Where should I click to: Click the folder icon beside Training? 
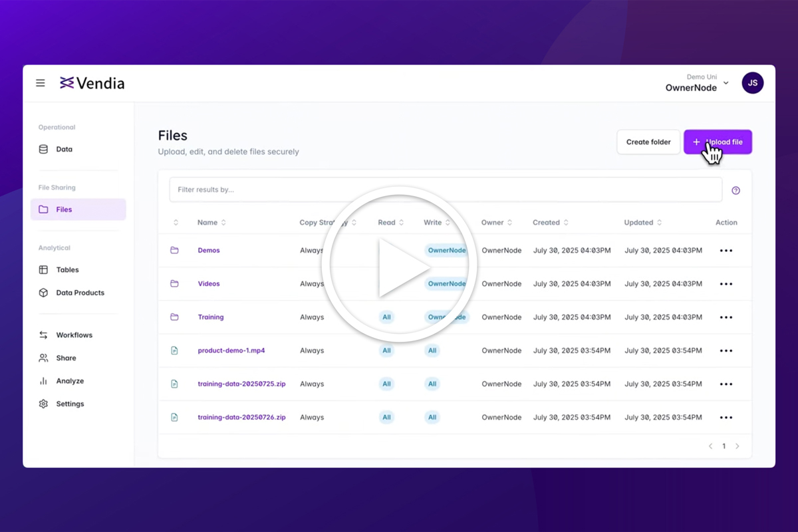pos(174,317)
